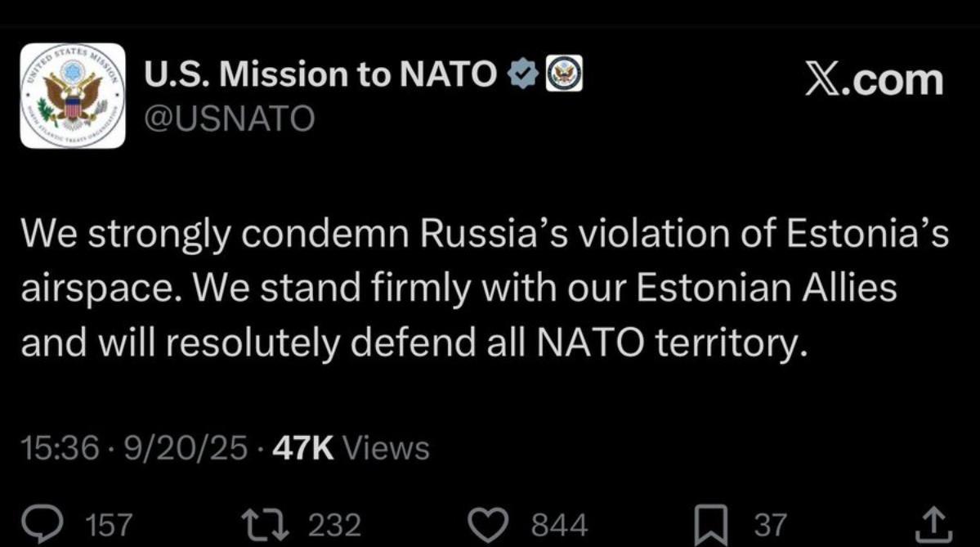Click the 157 replies count

(x=109, y=524)
